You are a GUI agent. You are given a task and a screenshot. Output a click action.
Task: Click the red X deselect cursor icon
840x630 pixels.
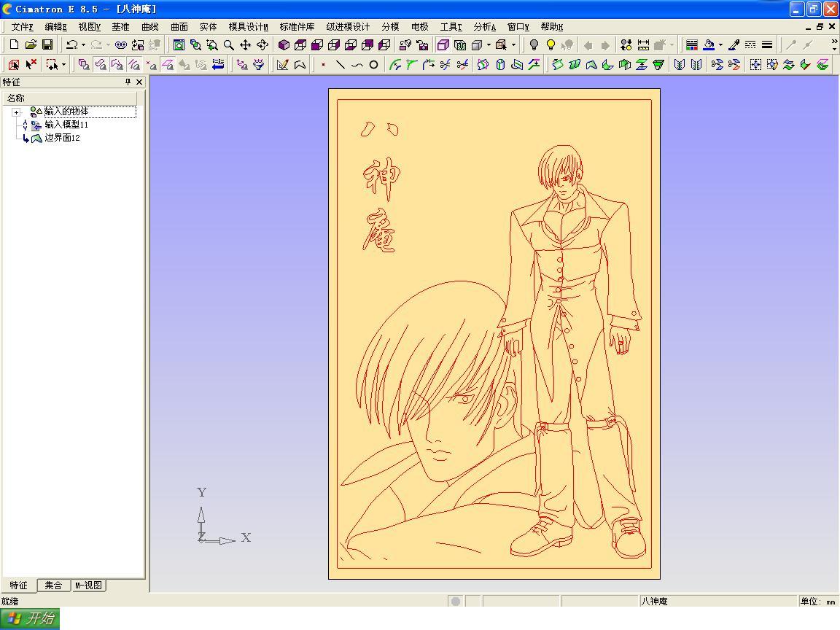pyautogui.click(x=31, y=65)
